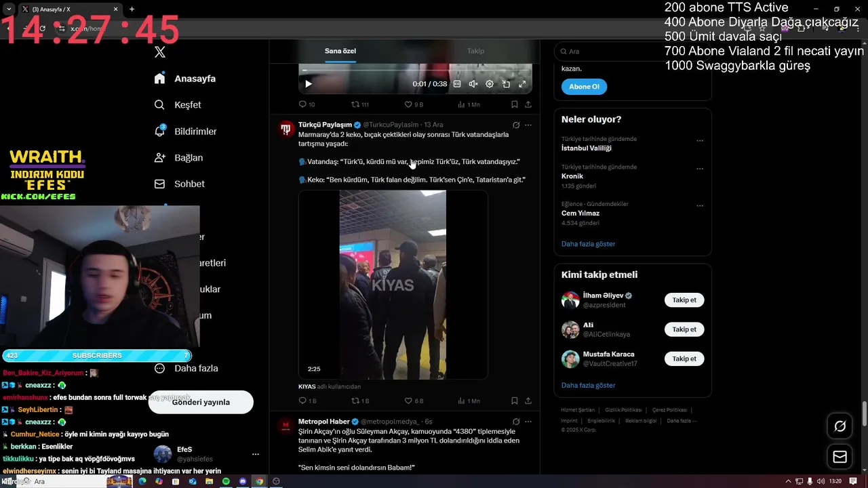Open Sohbet messages in the sidebar

(x=179, y=184)
